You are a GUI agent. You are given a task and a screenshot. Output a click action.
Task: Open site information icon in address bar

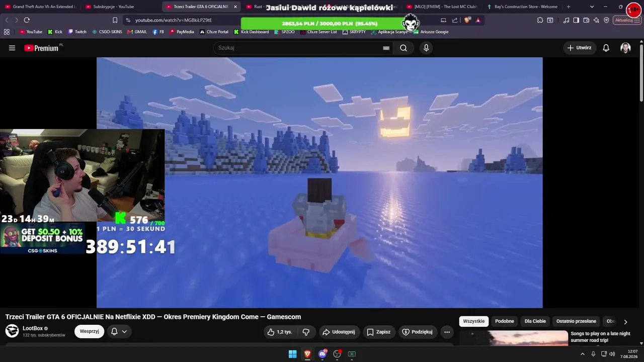(128, 20)
